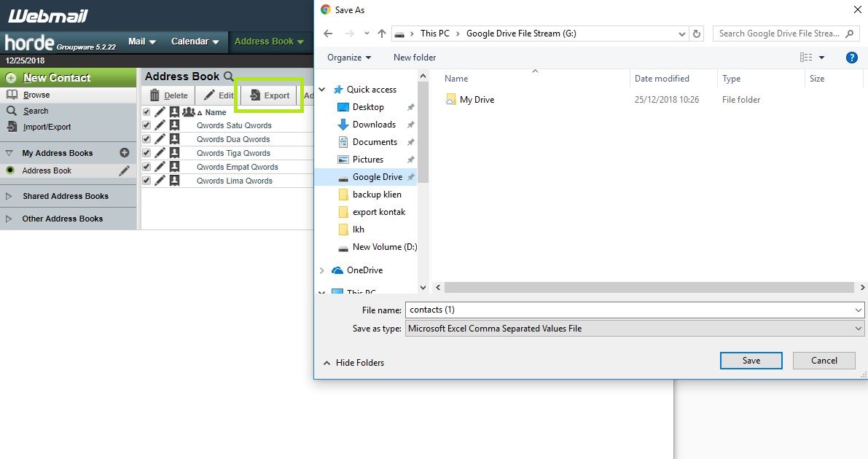The image size is (868, 459).
Task: Navigate back in Save As dialog
Action: tap(328, 34)
